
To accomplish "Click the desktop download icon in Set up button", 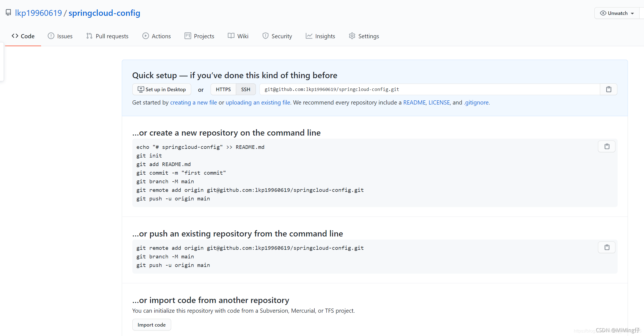I will tap(141, 89).
